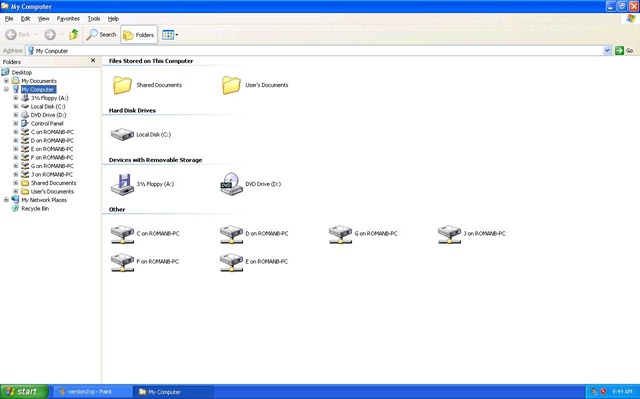The width and height of the screenshot is (640, 399).
Task: Click the red security alert tray icon
Action: pos(603,392)
